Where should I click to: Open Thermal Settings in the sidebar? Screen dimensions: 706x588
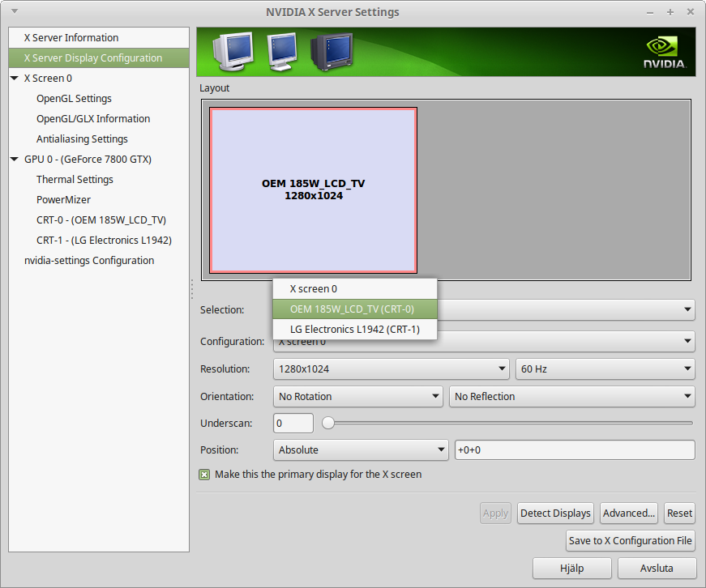(x=75, y=179)
